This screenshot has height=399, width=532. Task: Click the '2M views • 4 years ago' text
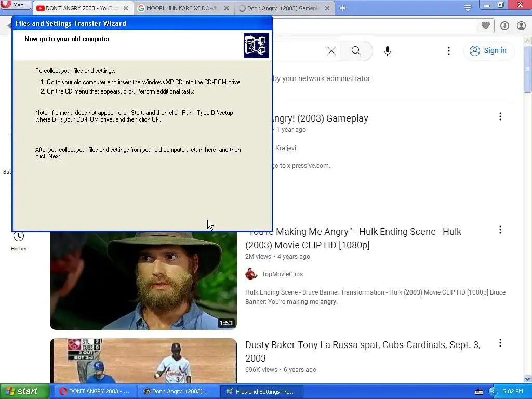(277, 257)
